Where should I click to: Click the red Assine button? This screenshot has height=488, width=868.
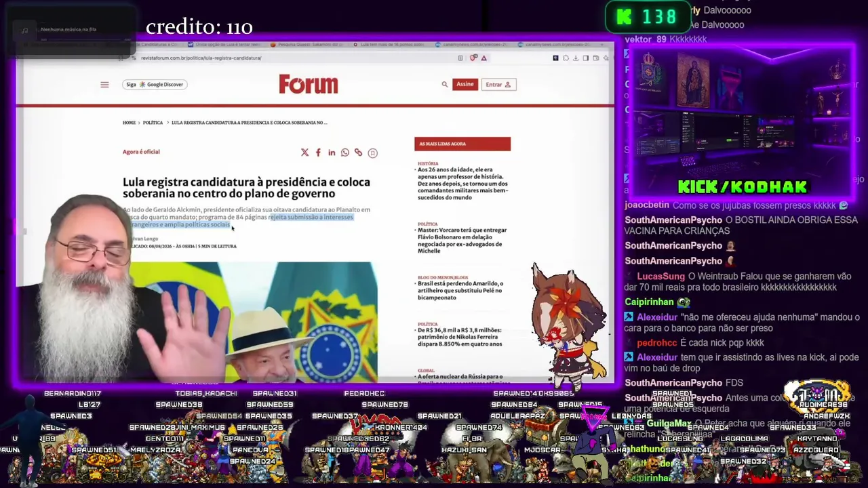(x=465, y=85)
